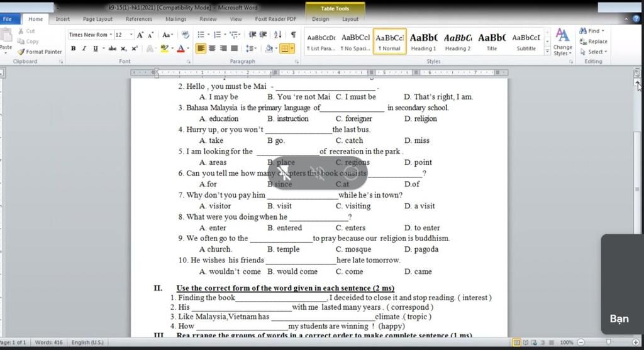Click the Paste button
Screen dimensions: 644x350
6,40
